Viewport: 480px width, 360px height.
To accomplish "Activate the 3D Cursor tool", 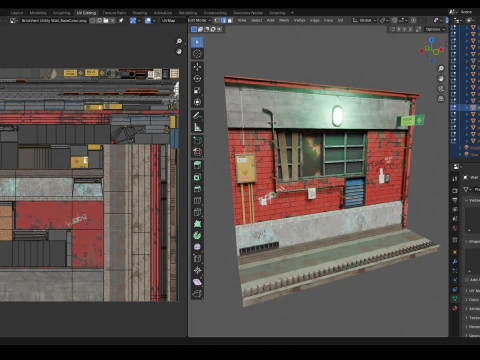I will tap(197, 54).
